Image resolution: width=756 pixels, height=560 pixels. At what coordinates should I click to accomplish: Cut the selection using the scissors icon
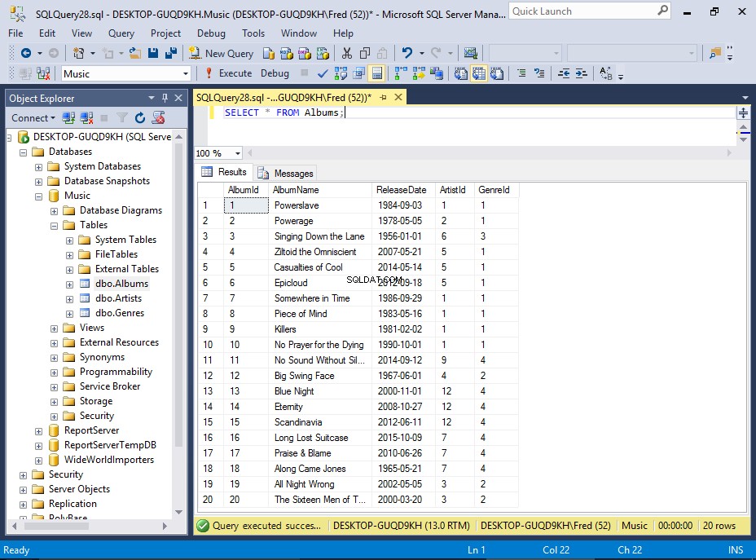pyautogui.click(x=347, y=53)
